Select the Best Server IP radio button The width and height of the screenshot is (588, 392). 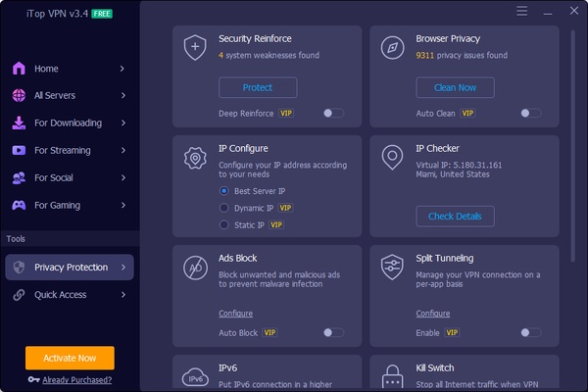223,191
